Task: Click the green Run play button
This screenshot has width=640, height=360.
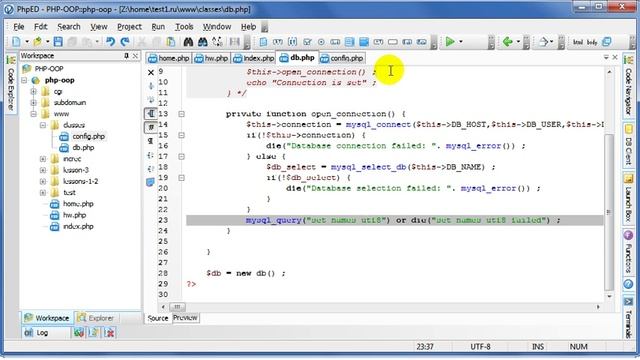Action: 450,42
